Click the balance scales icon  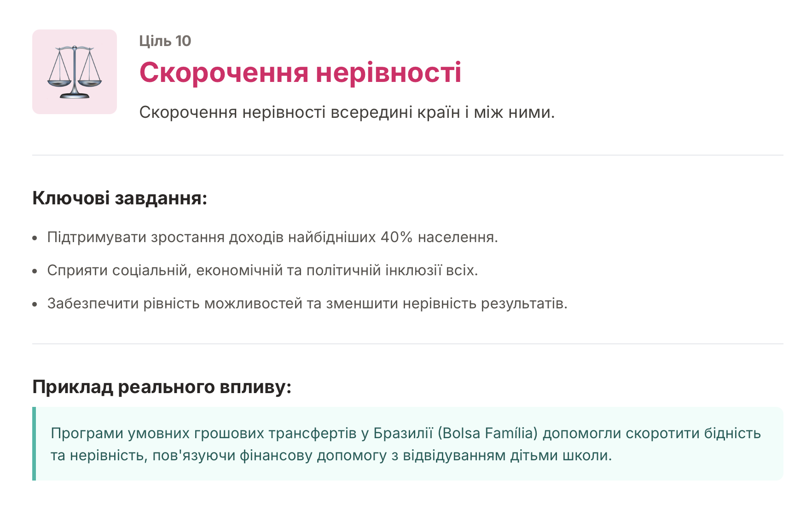[x=74, y=72]
